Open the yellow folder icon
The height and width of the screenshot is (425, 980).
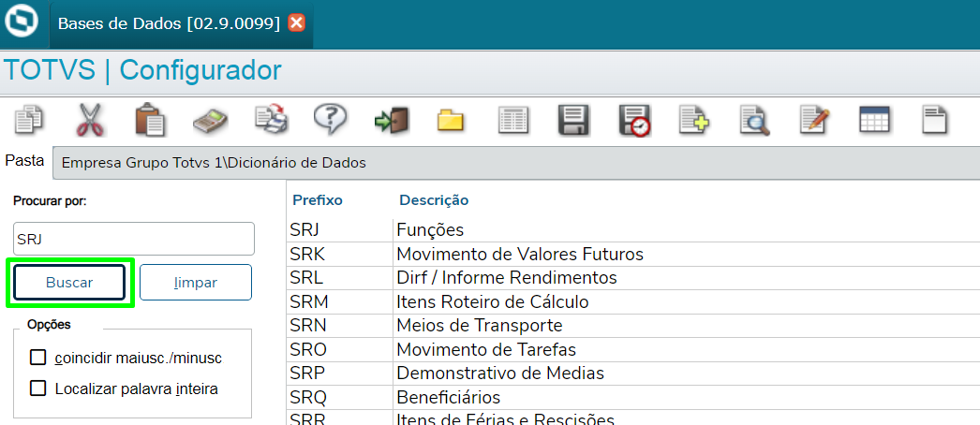coord(451,120)
